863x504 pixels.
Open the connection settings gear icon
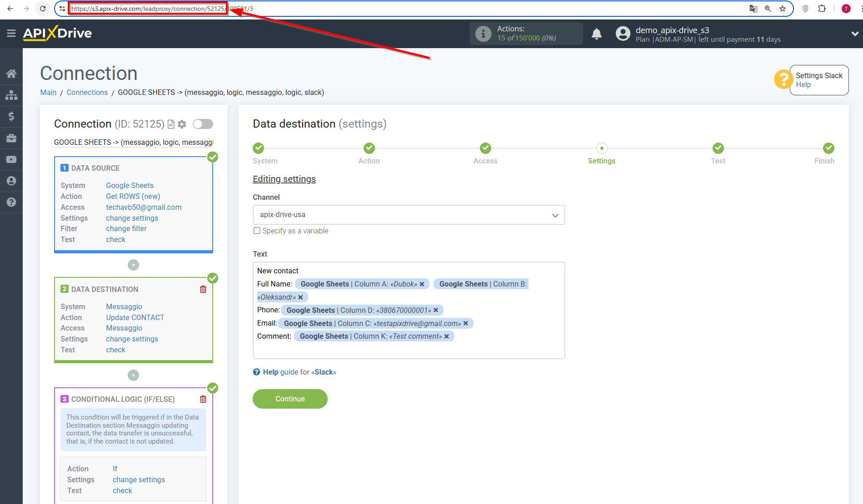[x=182, y=124]
